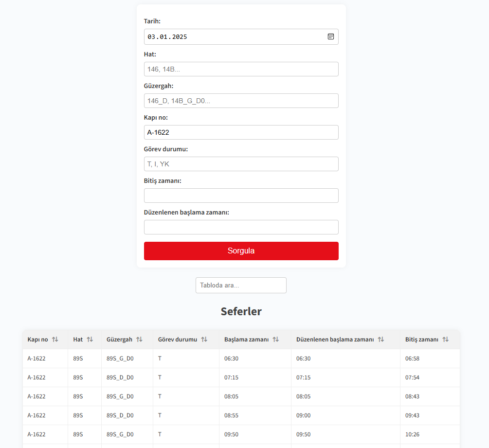Click sort arrows beside Başlama zamanı
The width and height of the screenshot is (489, 448).
pyautogui.click(x=275, y=340)
